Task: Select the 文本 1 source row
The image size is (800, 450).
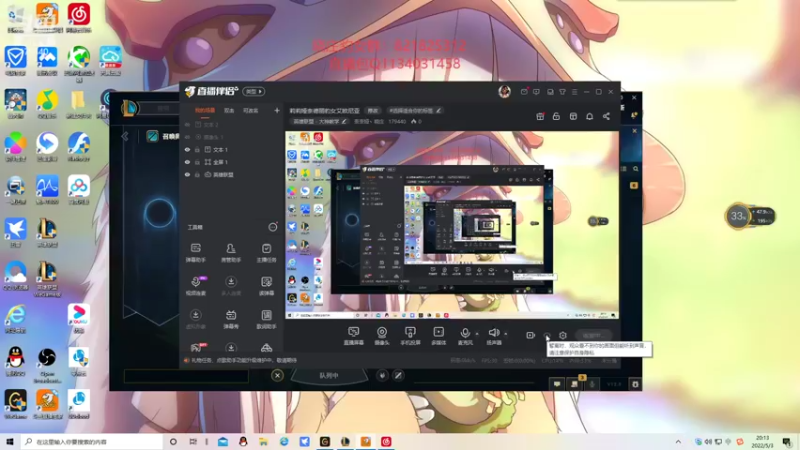Action: (232, 149)
